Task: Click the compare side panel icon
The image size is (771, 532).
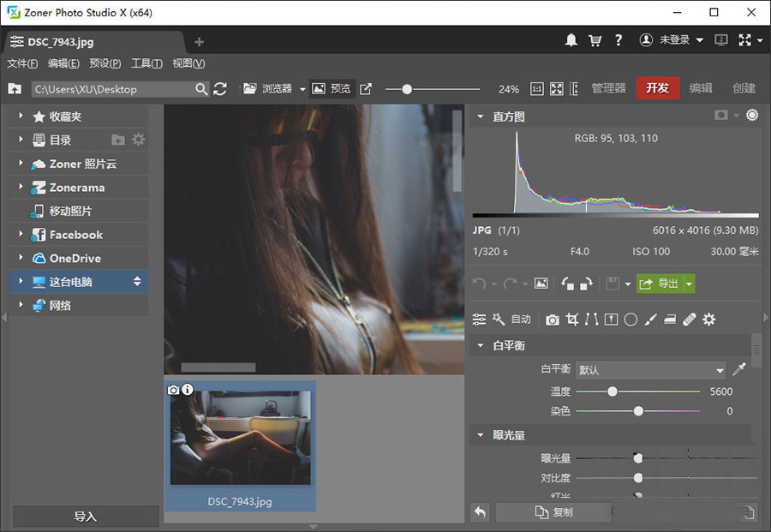Action: [574, 88]
